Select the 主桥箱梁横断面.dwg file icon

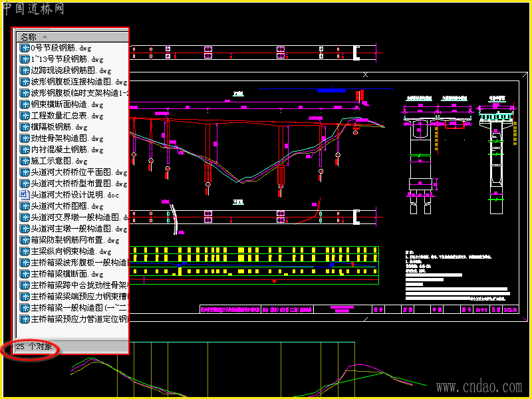(25, 274)
